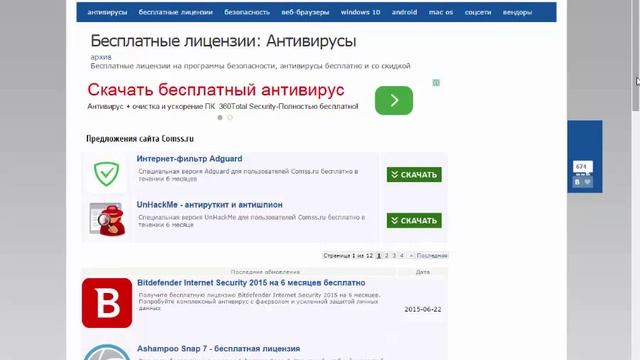The image size is (640, 360).
Task: Click the 'Страница 1 из 12' pagination label
Action: 348,256
